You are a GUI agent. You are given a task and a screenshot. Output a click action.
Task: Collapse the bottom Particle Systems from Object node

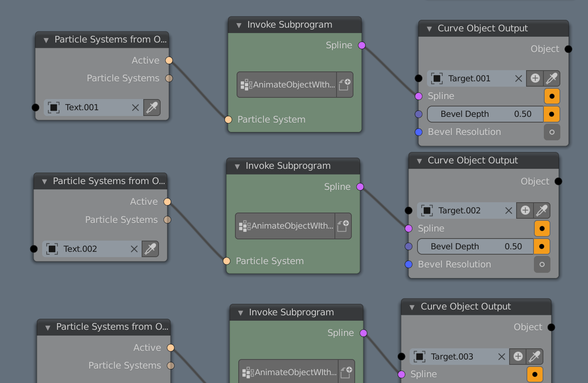pyautogui.click(x=48, y=328)
